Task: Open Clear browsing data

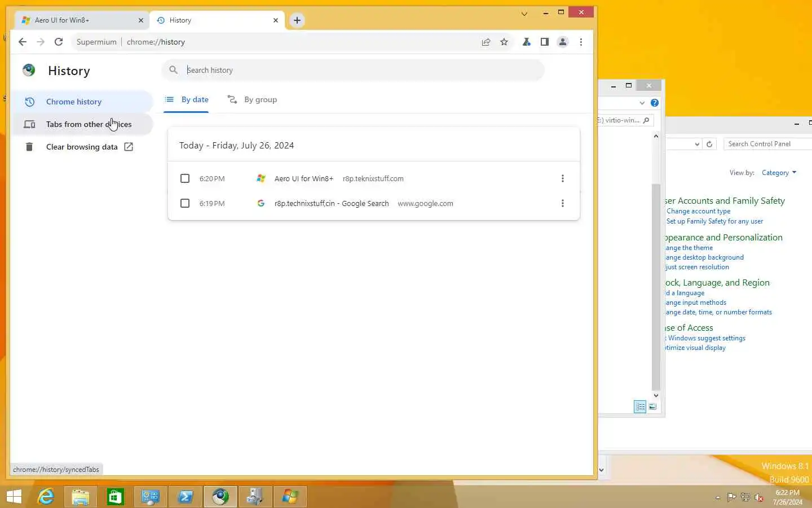Action: (82, 147)
